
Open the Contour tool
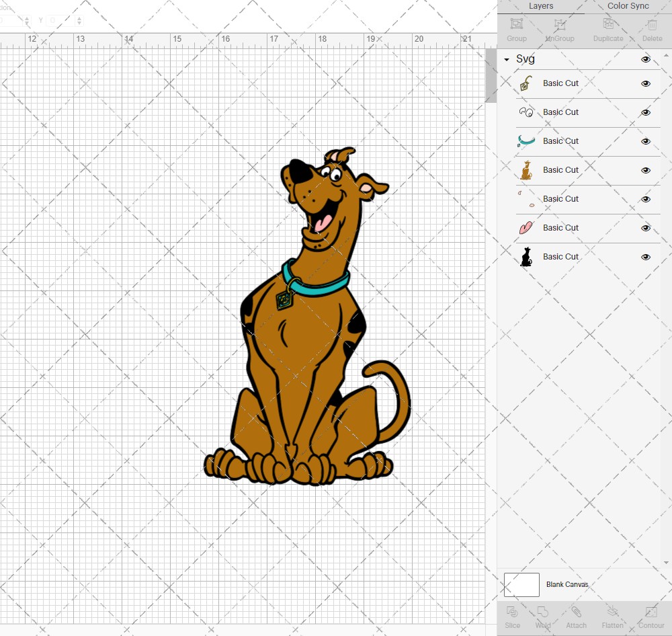[650, 617]
